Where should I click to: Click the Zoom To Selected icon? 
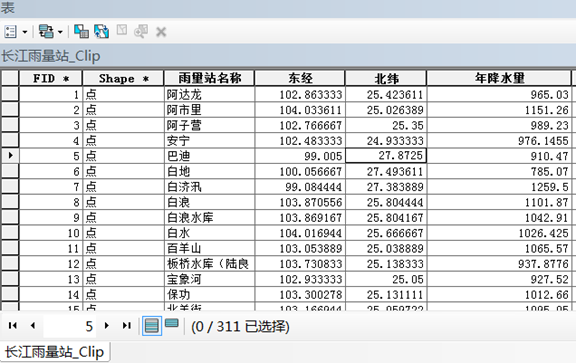(141, 32)
